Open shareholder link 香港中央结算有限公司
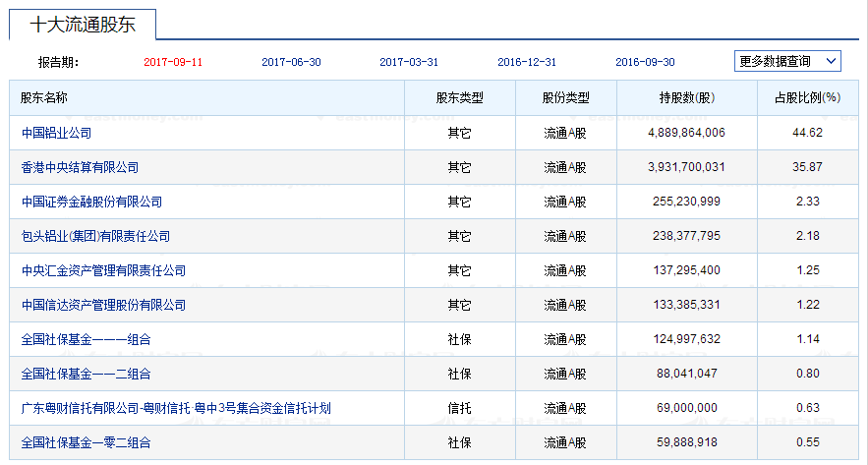The image size is (868, 465). [80, 167]
